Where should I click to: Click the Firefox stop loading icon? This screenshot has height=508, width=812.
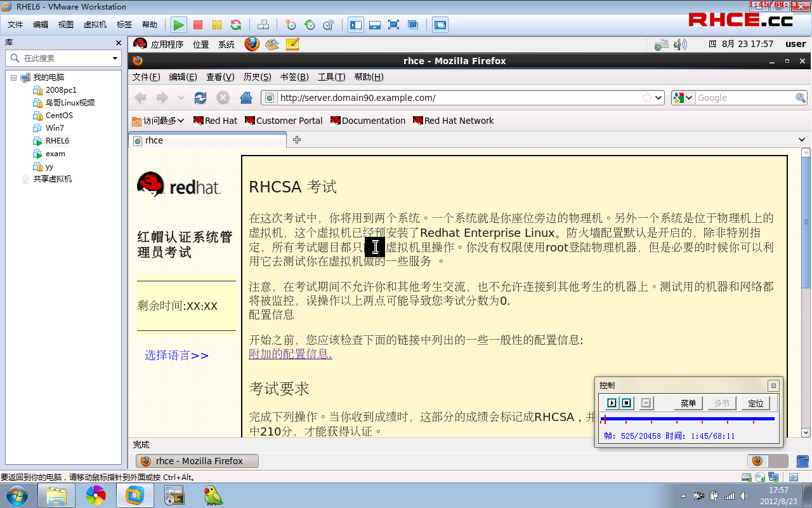(x=223, y=98)
